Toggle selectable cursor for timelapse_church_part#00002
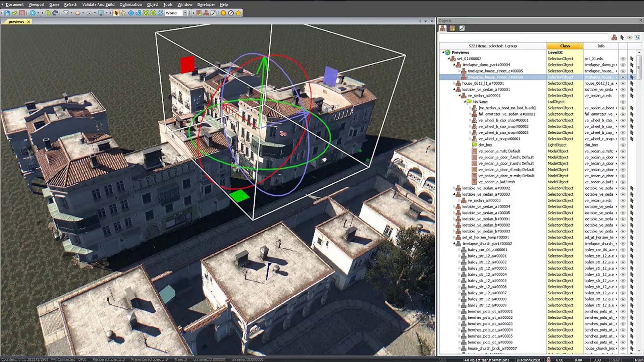 click(632, 244)
